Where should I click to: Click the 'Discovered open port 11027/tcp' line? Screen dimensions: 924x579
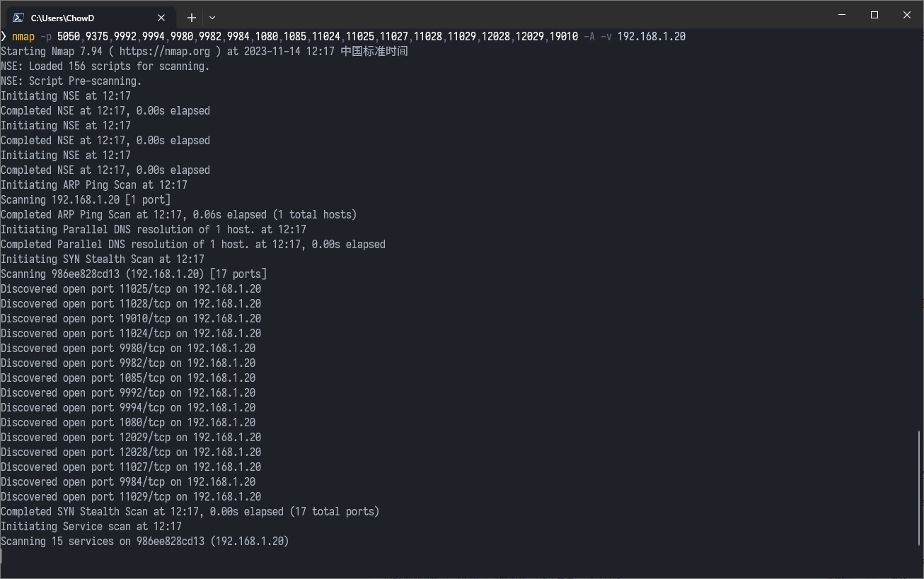tap(131, 467)
